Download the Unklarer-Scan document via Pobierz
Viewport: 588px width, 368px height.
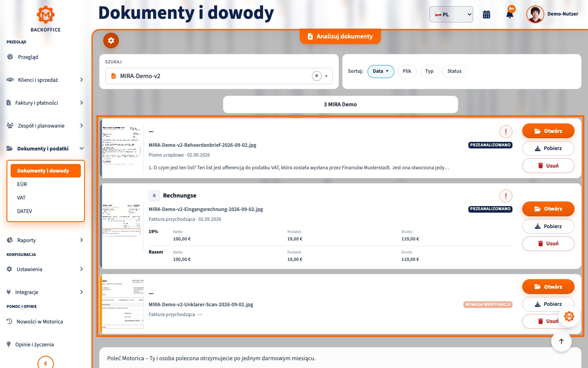(x=548, y=304)
